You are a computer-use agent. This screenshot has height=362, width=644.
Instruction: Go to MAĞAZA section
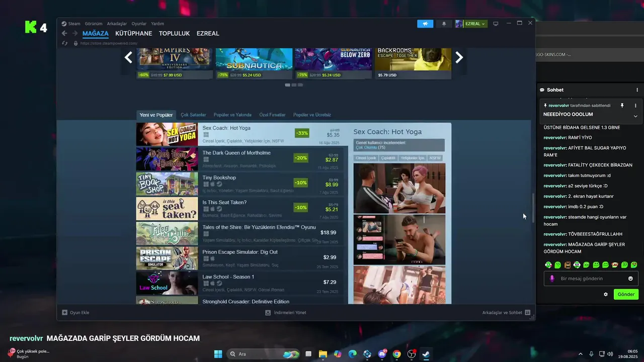pos(96,34)
